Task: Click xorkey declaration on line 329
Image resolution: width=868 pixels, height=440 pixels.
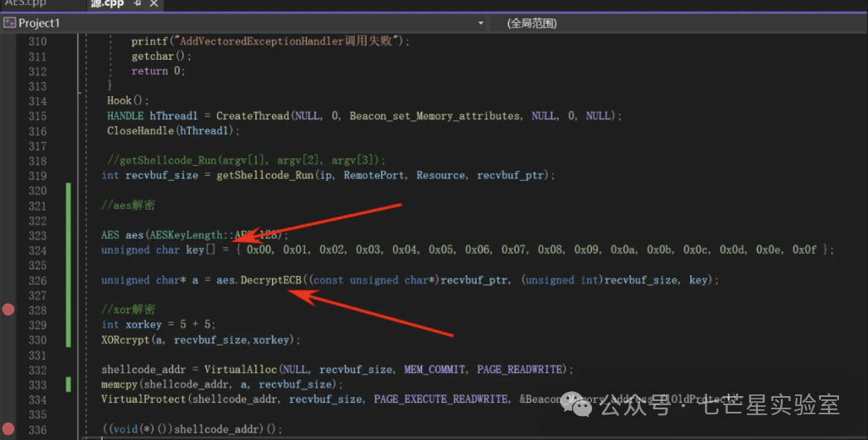Action: coord(143,324)
